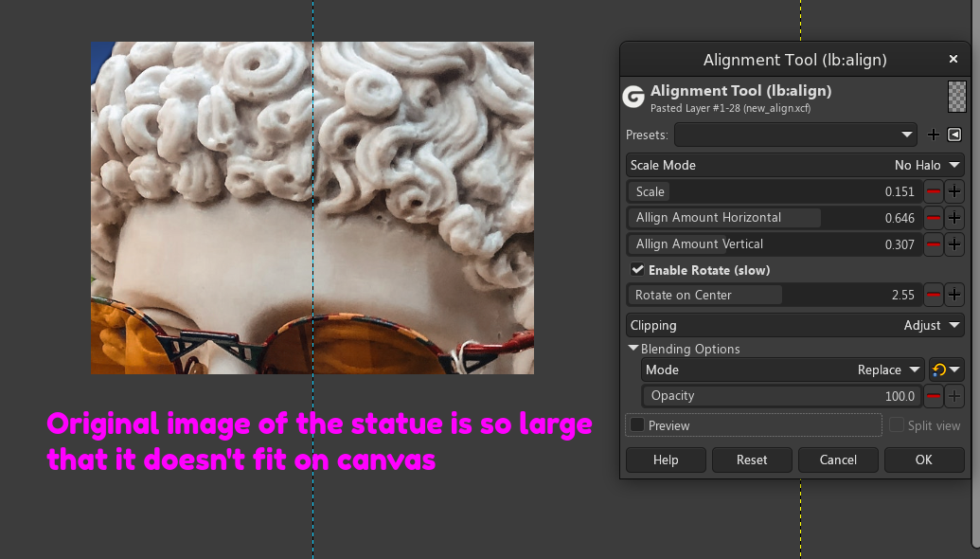Save current settings as preset plus icon
The image size is (980, 559).
933,135
